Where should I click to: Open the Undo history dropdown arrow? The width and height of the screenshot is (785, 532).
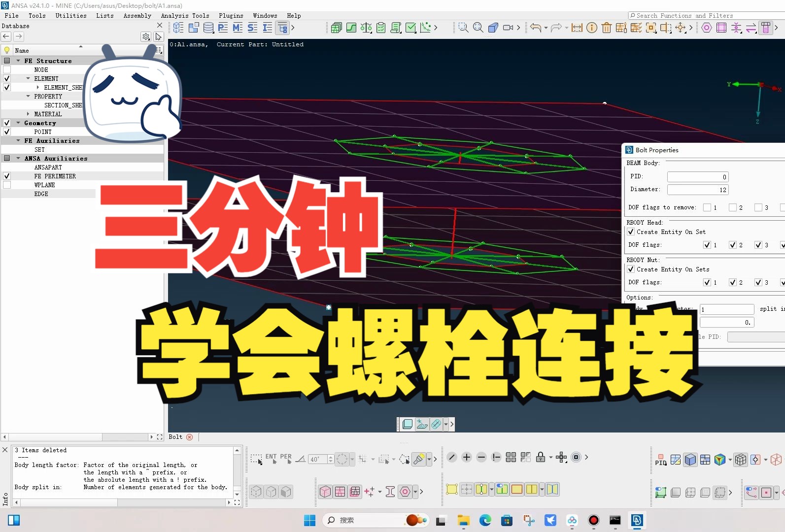click(546, 28)
